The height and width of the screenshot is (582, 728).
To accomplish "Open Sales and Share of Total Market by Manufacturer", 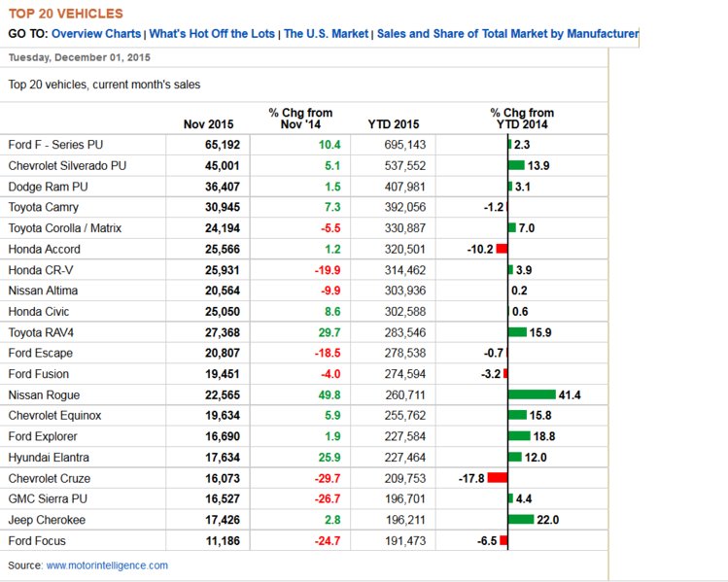I will pyautogui.click(x=508, y=34).
